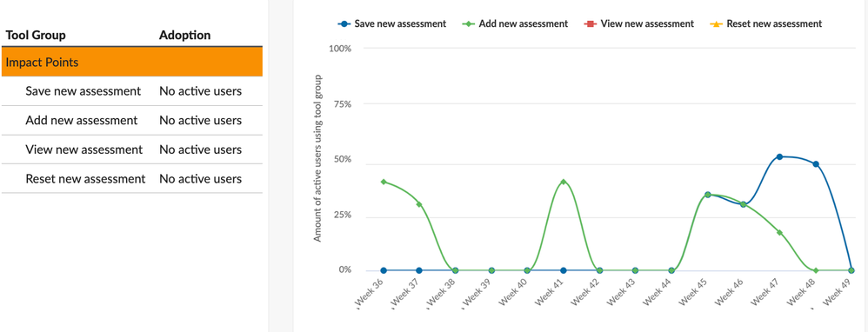
Task: Select the Add new assessment table row
Action: (x=131, y=120)
